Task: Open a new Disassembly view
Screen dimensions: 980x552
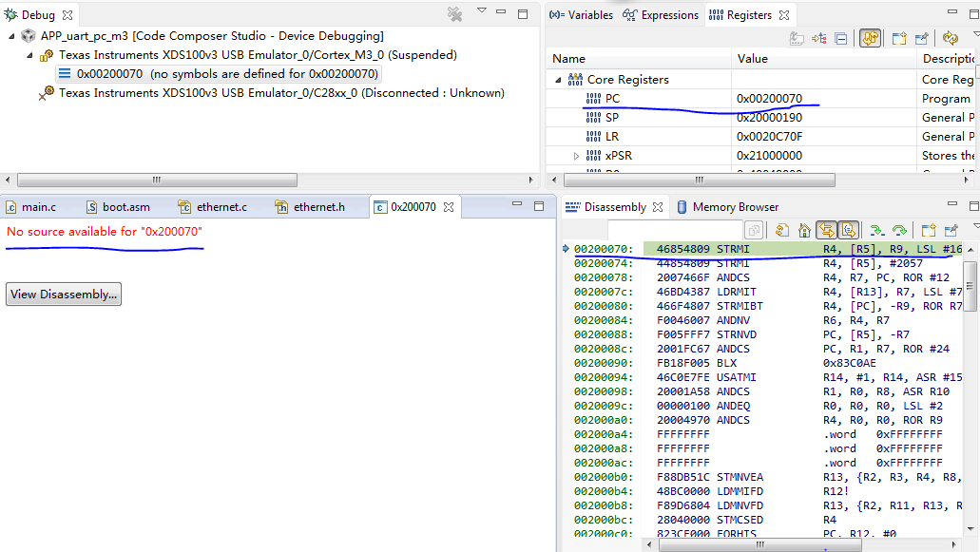Action: 928,231
